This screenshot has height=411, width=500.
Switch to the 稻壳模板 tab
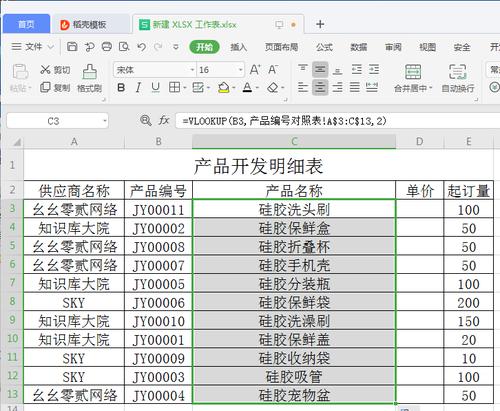click(90, 24)
